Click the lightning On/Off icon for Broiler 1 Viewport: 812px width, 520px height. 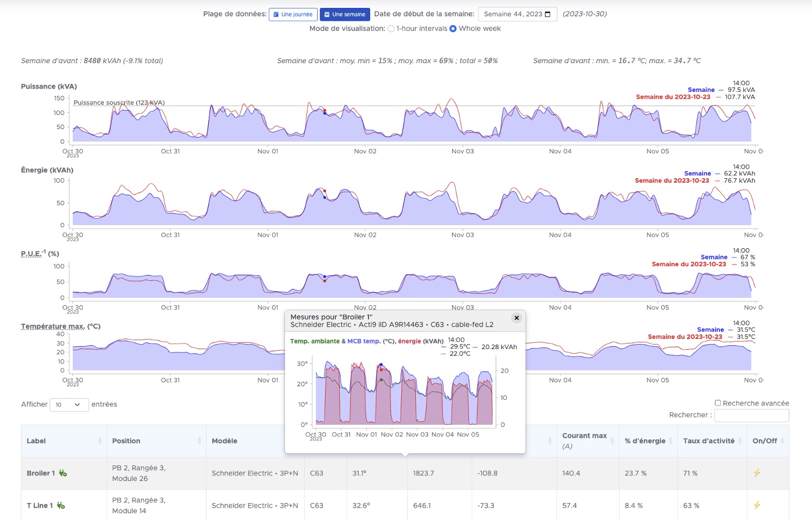[x=757, y=473]
